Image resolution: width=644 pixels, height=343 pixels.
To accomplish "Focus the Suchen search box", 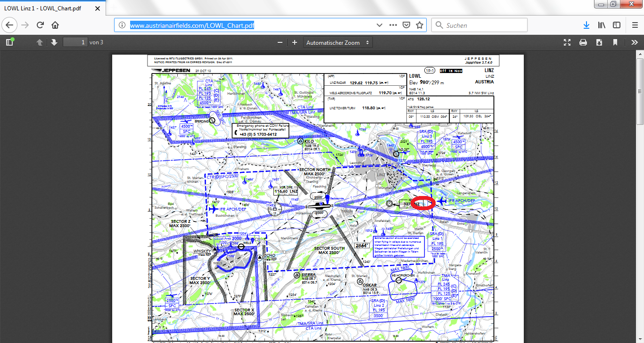I will pos(479,25).
